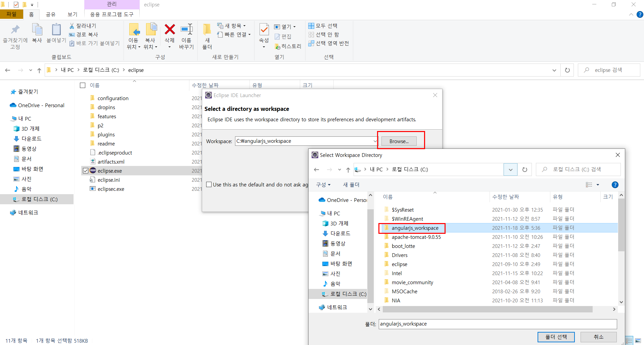Viewport: 644px width, 345px height.
Task: Open 응용 프로그램 도구 tab
Action: tap(112, 14)
